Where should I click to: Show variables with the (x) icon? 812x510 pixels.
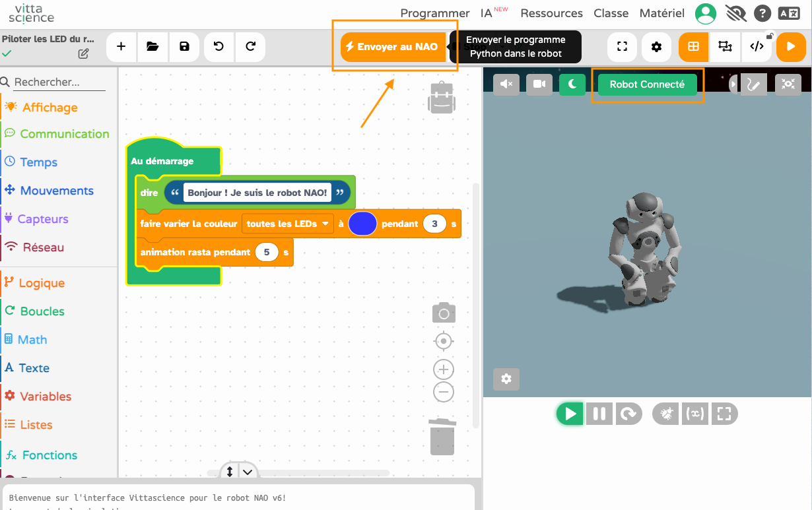[694, 414]
